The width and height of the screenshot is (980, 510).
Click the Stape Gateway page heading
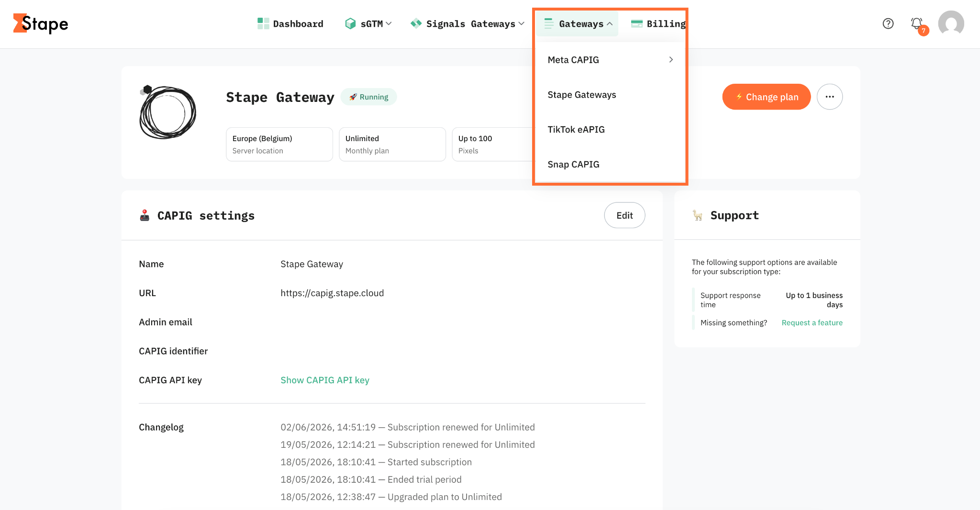pos(280,97)
